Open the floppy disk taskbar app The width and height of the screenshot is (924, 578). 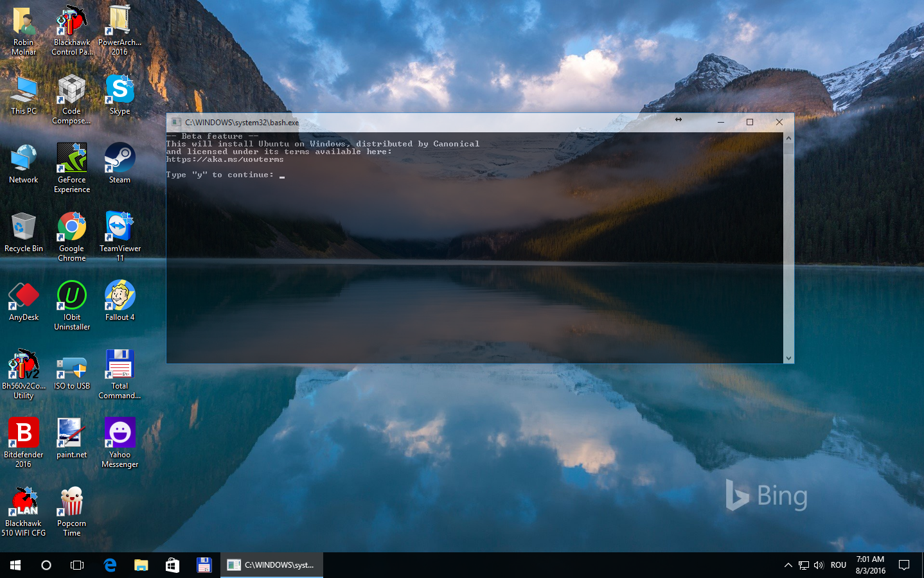[204, 565]
